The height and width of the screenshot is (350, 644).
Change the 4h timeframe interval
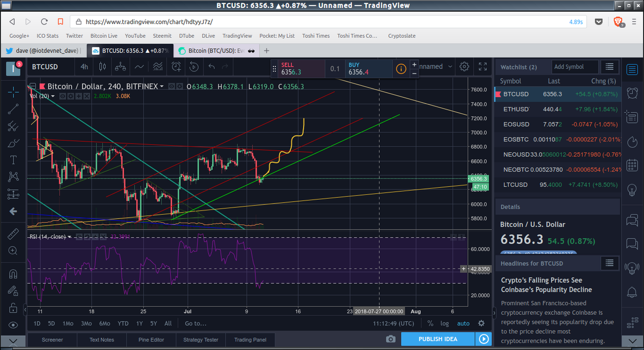point(84,66)
